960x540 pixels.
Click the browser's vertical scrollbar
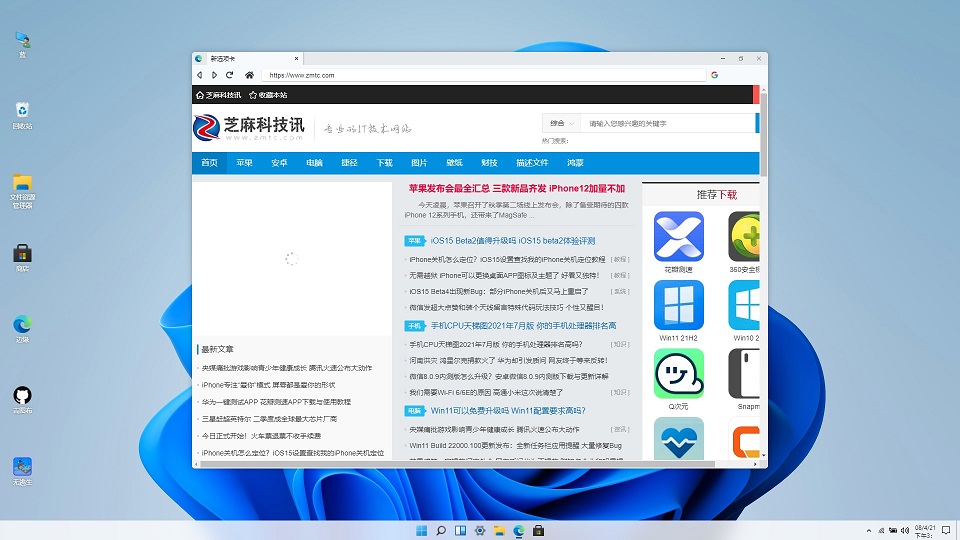pyautogui.click(x=763, y=133)
